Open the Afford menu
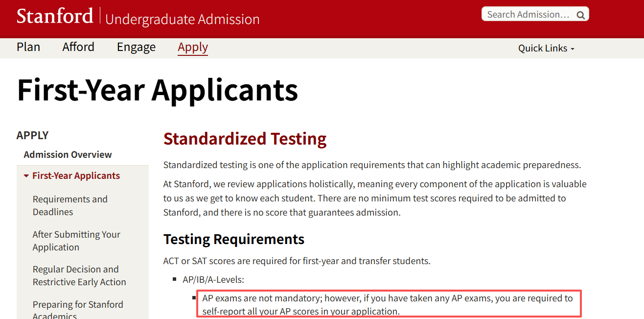The image size is (644, 319). click(78, 47)
